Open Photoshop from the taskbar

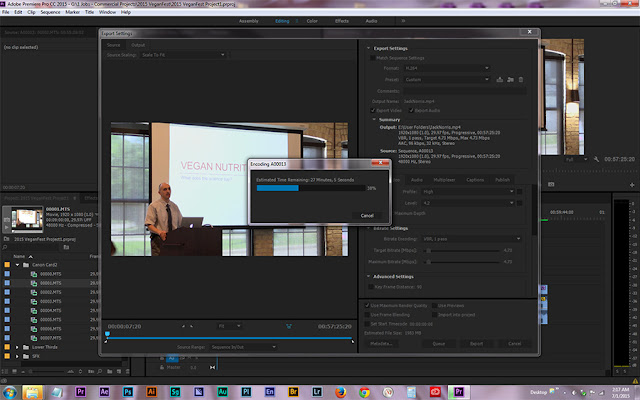point(128,392)
